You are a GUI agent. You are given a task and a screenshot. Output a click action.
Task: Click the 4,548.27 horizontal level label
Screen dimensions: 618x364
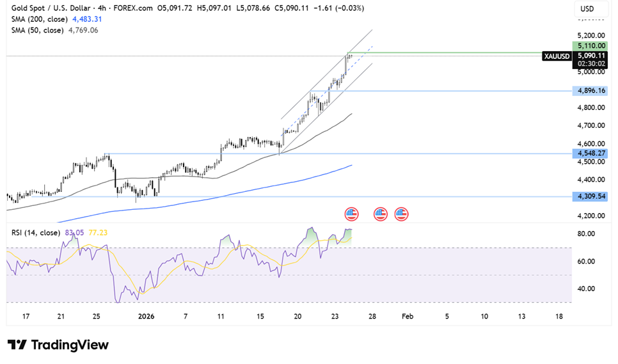tap(590, 154)
